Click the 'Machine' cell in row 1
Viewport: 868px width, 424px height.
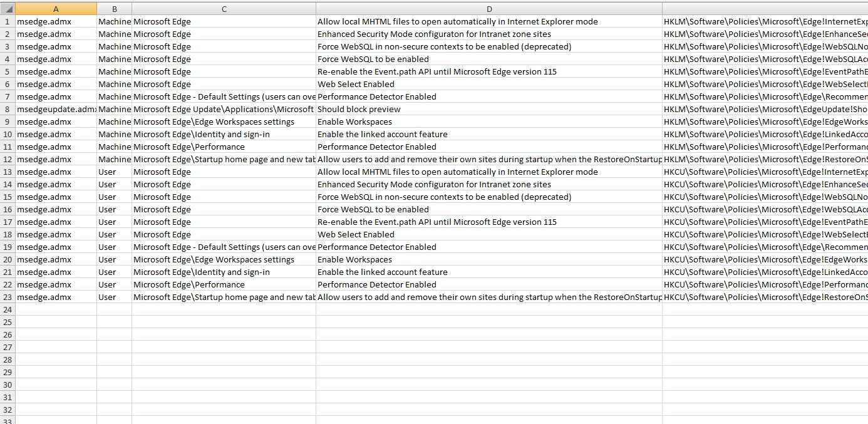(x=115, y=21)
